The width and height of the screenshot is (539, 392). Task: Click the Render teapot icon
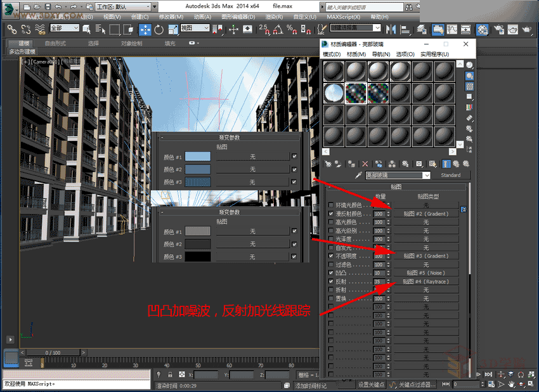pos(526,30)
